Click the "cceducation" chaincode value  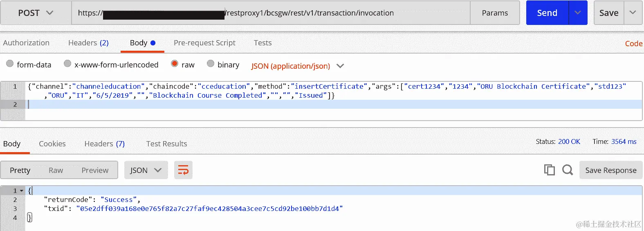(224, 86)
